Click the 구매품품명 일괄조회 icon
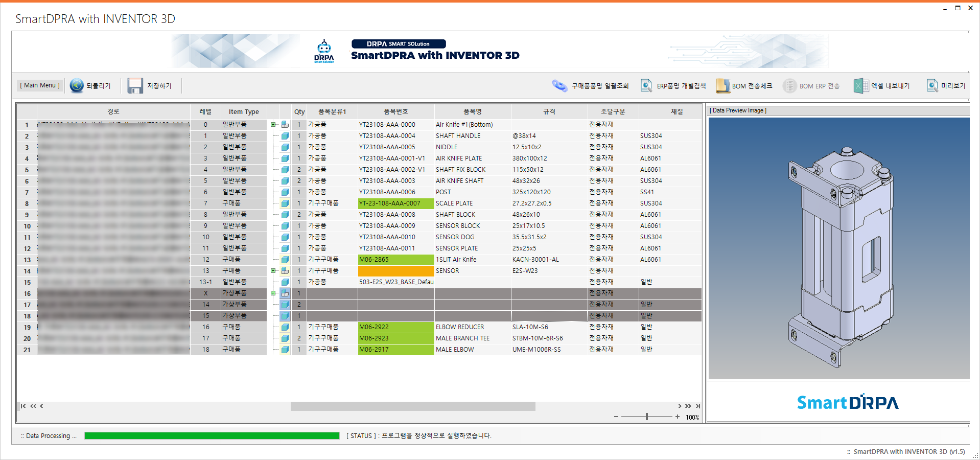Viewport: 980px width, 460px height. 560,86
